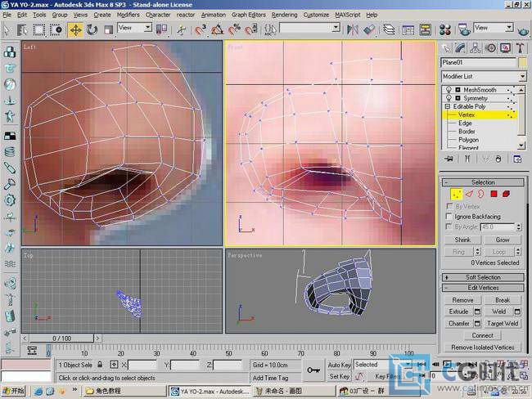Toggle 3D Snaps magnet icon

[x=201, y=29]
